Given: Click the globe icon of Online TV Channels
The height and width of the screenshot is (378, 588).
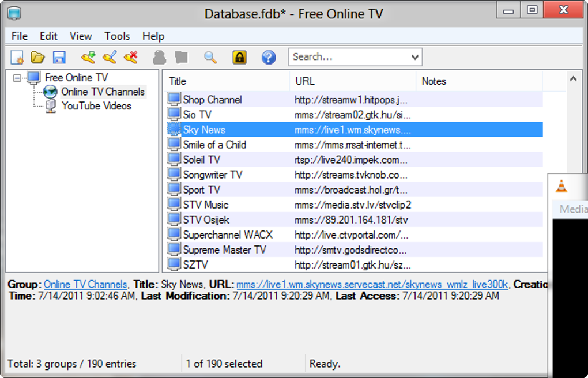Looking at the screenshot, I should [x=50, y=92].
